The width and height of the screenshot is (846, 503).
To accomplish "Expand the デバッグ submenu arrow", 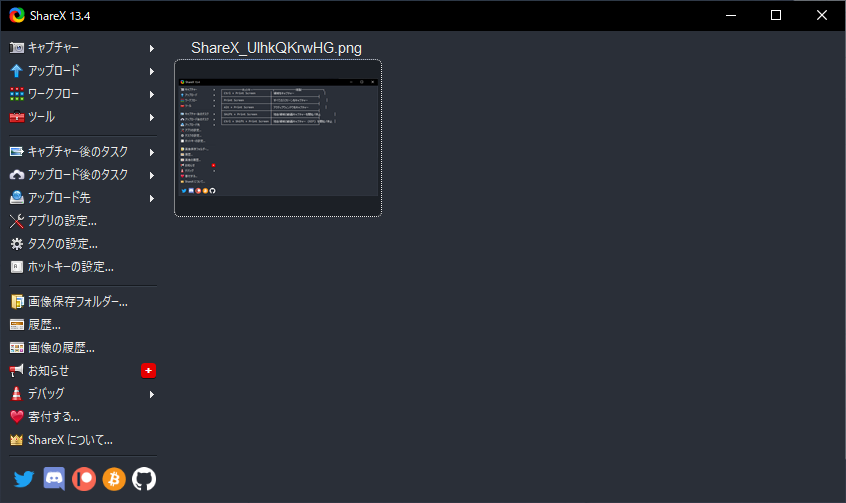I will coord(152,395).
